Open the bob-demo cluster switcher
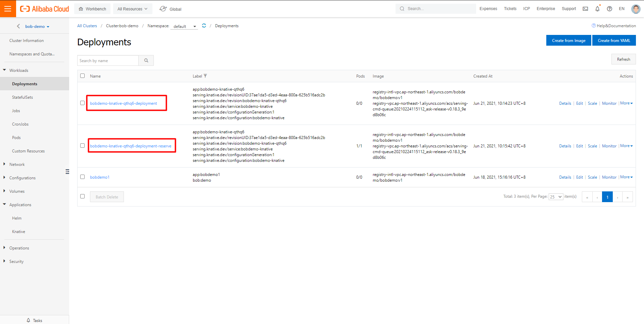The image size is (644, 324). coord(37,27)
